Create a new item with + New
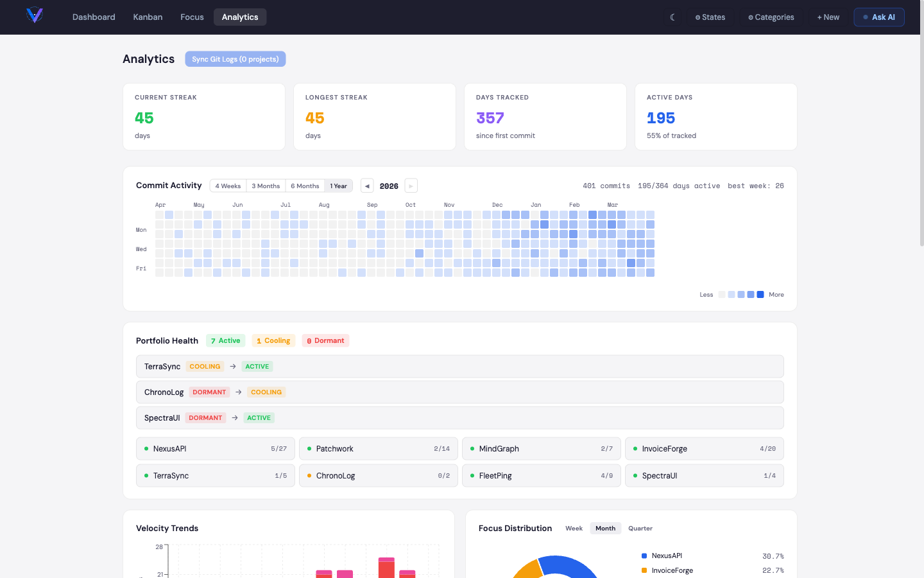The height and width of the screenshot is (578, 924). coord(828,17)
